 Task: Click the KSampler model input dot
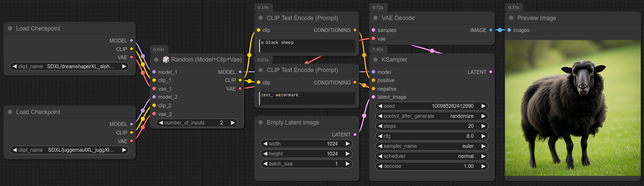pyautogui.click(x=373, y=72)
